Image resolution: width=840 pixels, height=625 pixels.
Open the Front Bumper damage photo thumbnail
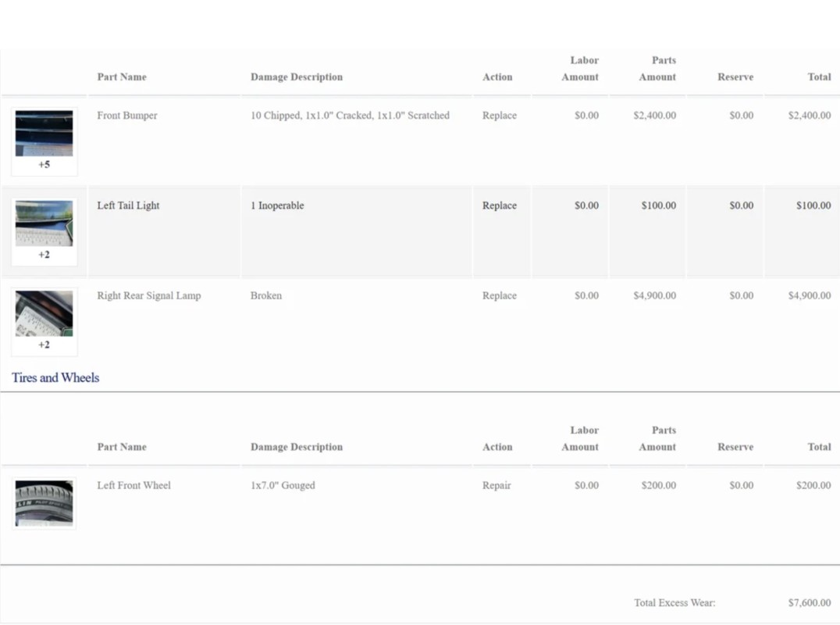pos(44,133)
